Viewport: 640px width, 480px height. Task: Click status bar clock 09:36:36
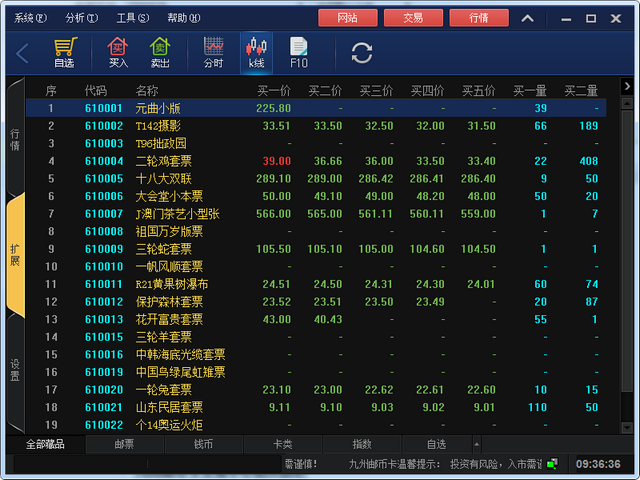tap(598, 464)
